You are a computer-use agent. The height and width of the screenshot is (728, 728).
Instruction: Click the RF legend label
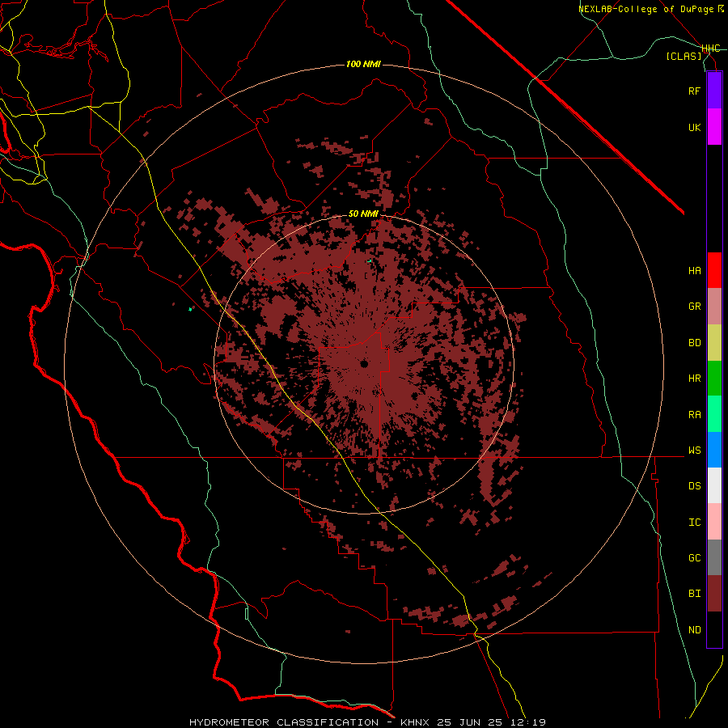[695, 91]
